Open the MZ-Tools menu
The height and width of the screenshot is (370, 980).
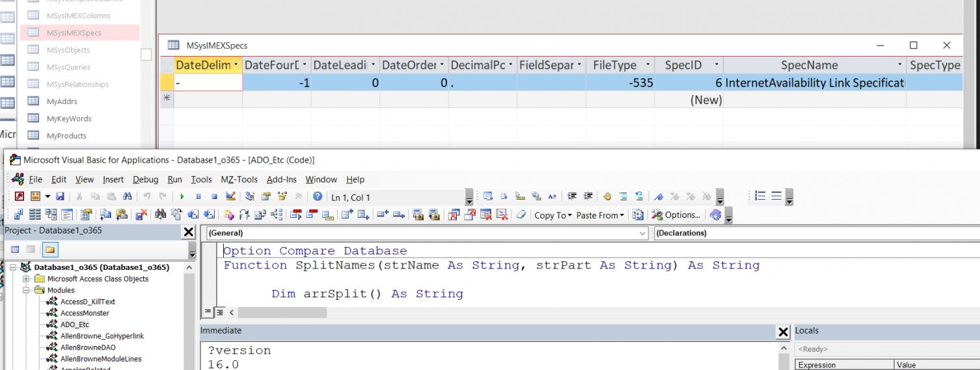pyautogui.click(x=239, y=179)
